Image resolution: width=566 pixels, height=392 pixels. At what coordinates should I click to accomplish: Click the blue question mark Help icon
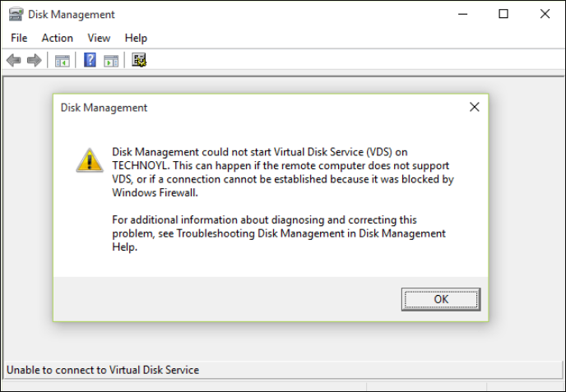click(x=90, y=60)
